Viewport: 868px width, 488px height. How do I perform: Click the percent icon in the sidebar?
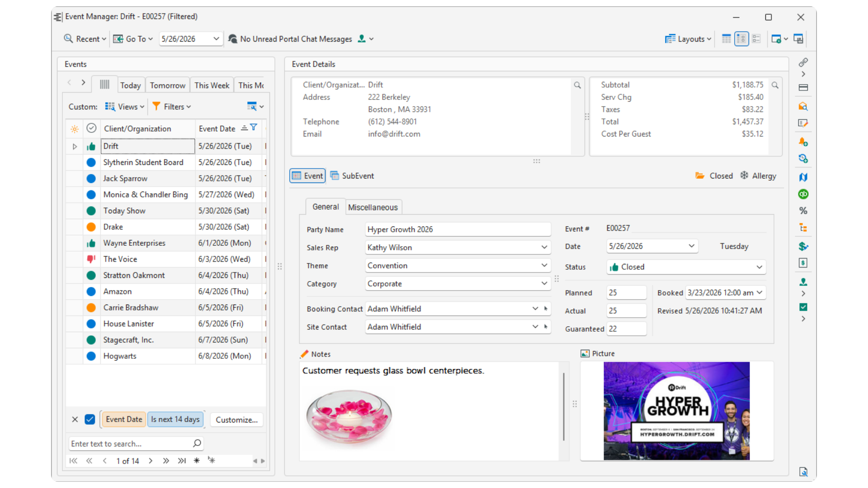803,211
